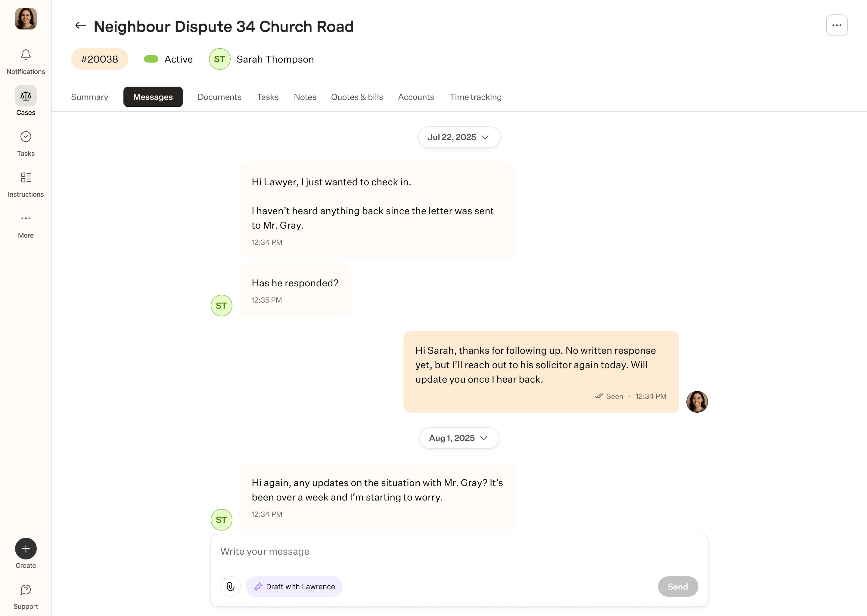Click the attach file paperclip icon

click(x=230, y=587)
